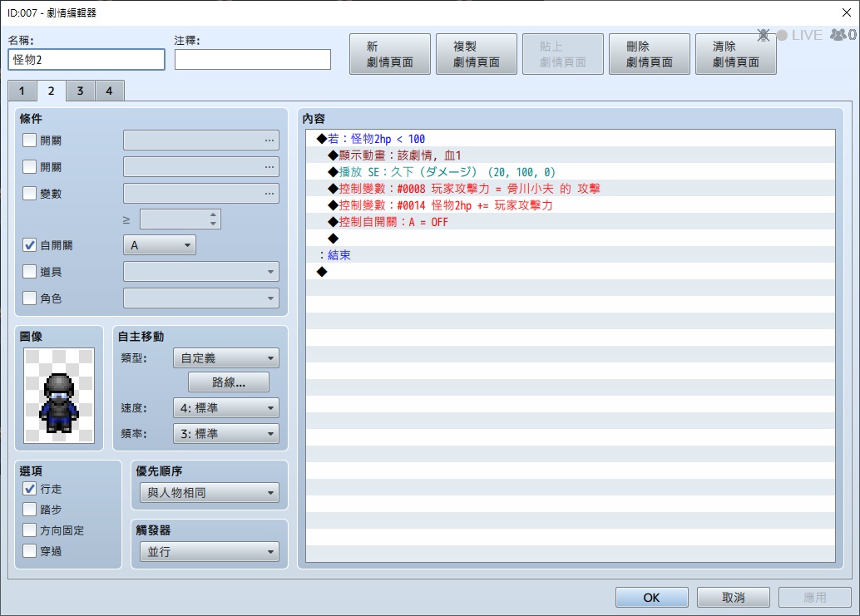Open the 路線... route settings button

pos(229,382)
